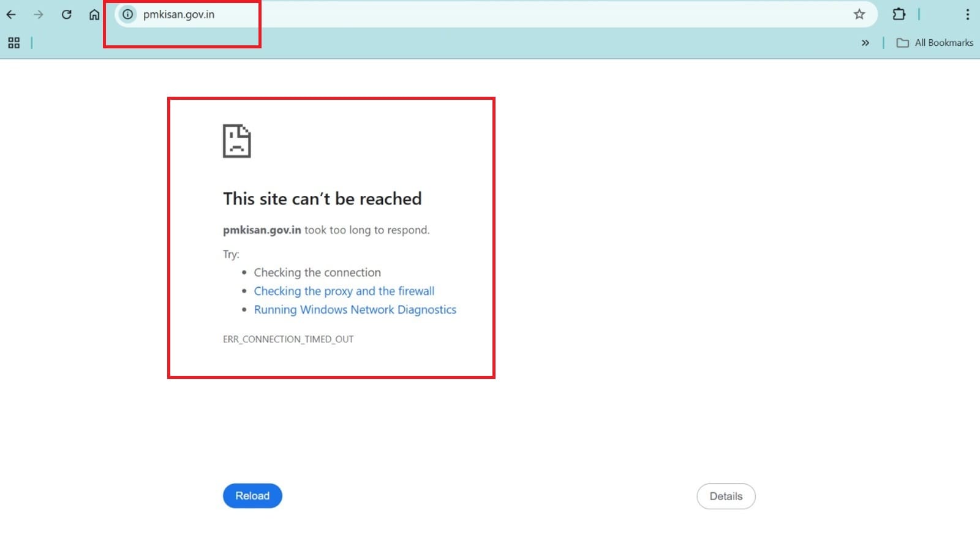The height and width of the screenshot is (551, 980).
Task: Open the Chrome three-dot menu
Action: pos(967,14)
